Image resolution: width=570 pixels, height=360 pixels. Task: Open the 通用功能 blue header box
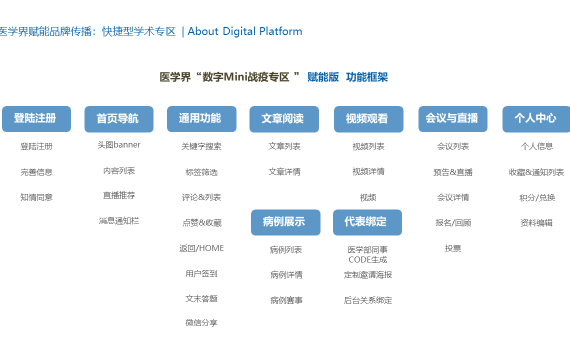point(201,119)
